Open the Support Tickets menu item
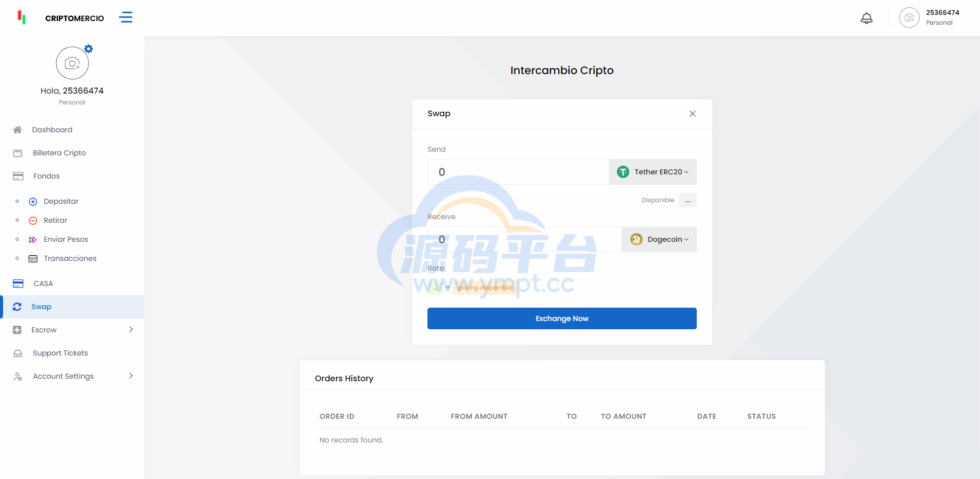 [72, 353]
